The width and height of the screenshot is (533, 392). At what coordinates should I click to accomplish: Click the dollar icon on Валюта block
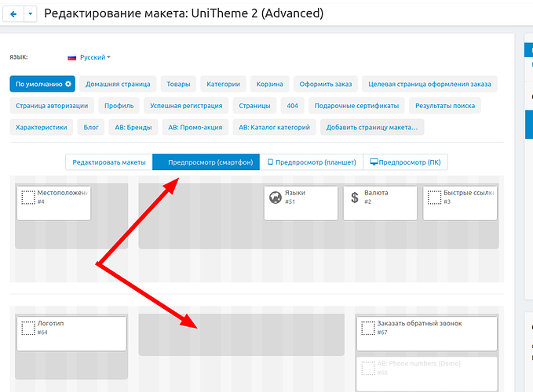(x=355, y=198)
